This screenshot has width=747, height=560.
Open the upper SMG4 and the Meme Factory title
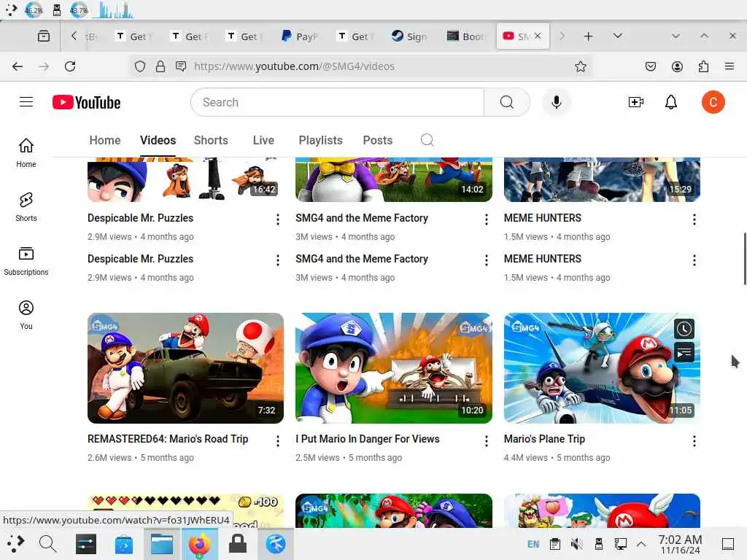[x=362, y=217]
